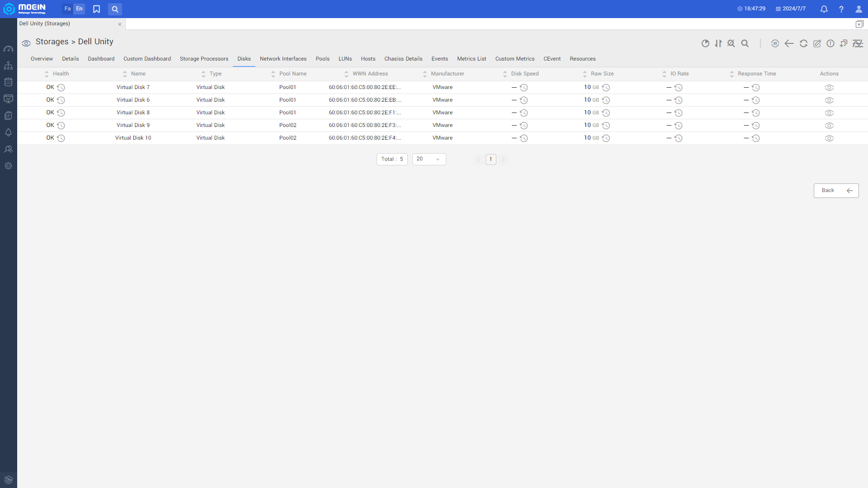
Task: Click the clear-search icon in toolbar
Action: 731,43
